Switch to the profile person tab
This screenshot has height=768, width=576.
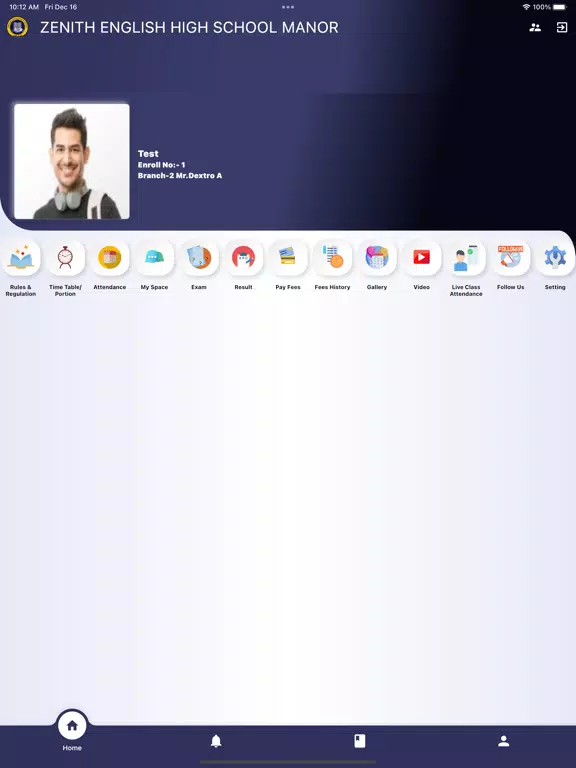(x=504, y=741)
